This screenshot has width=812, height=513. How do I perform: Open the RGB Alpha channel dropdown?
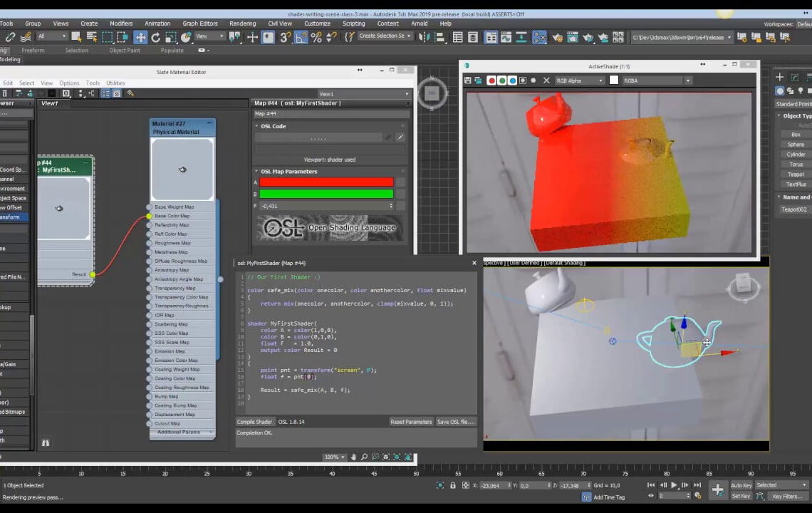pyautogui.click(x=578, y=81)
